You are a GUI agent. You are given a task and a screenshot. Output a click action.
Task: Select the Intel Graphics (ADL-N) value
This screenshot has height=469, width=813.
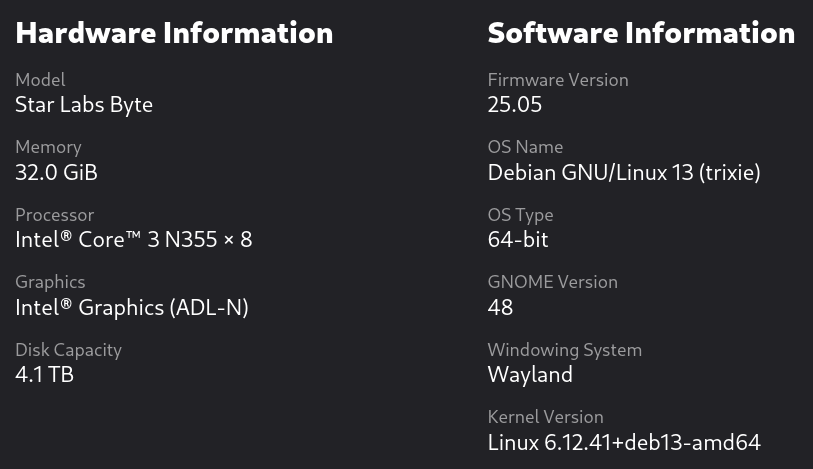pyautogui.click(x=132, y=307)
